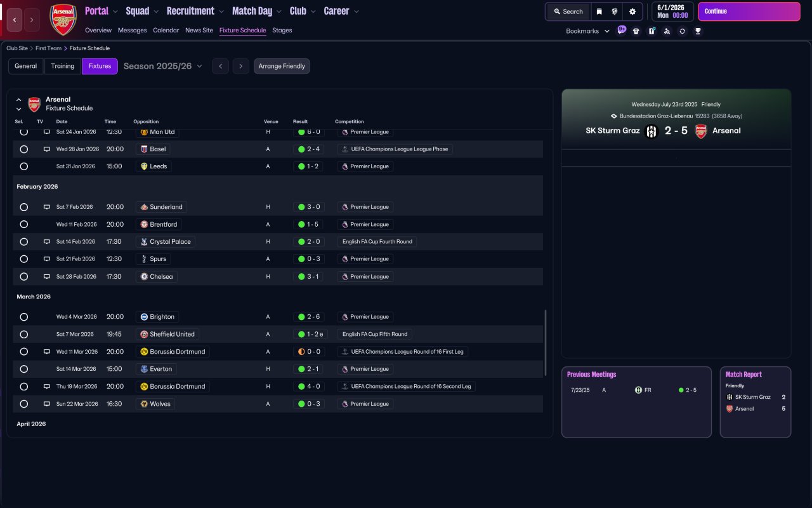Select the Wolves fixture radio button
Viewport: 812px width, 508px height.
[24, 404]
